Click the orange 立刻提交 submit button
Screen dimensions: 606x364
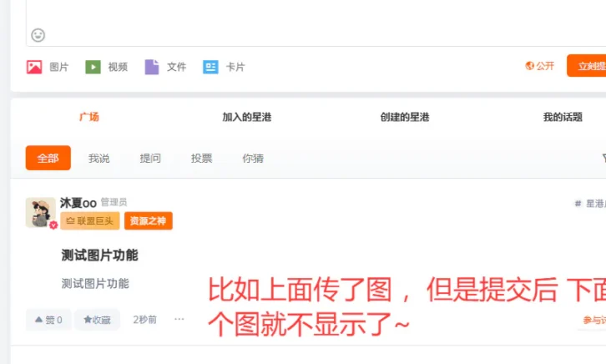[x=586, y=66]
